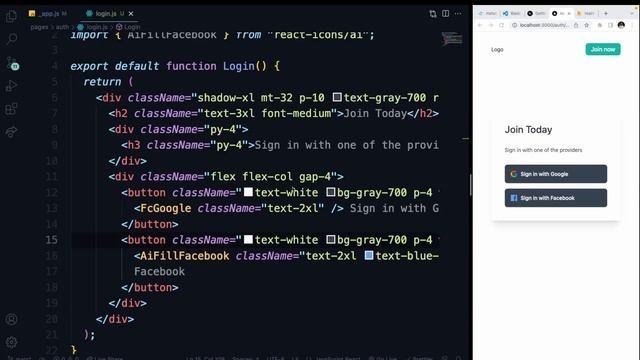View site information icon in address bar
This screenshot has width=640, height=360.
515,25
